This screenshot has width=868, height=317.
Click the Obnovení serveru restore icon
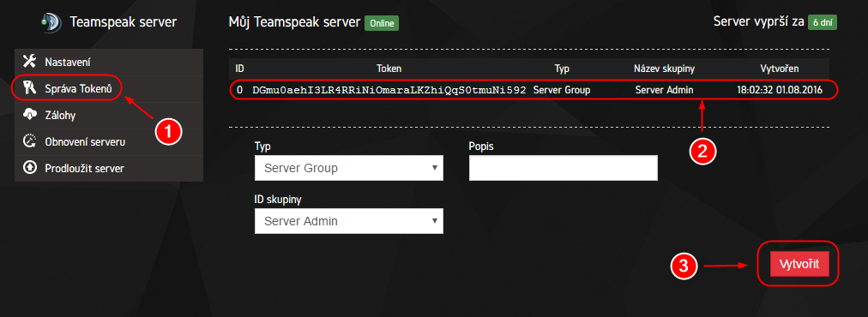29,141
